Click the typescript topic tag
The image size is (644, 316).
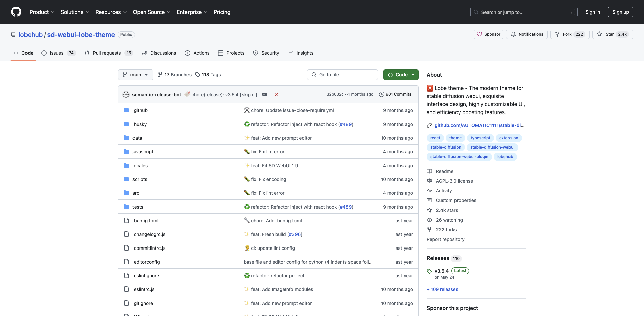[480, 138]
